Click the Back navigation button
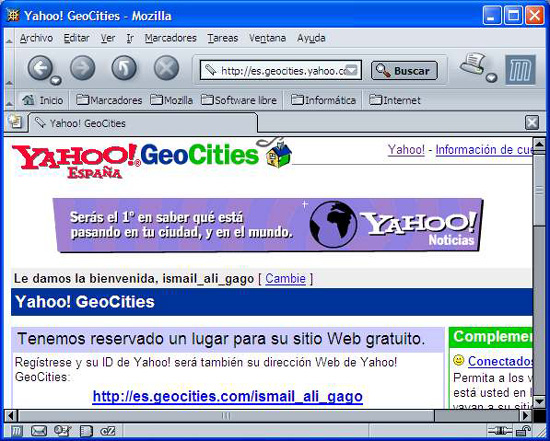The image size is (550, 441). pyautogui.click(x=40, y=68)
